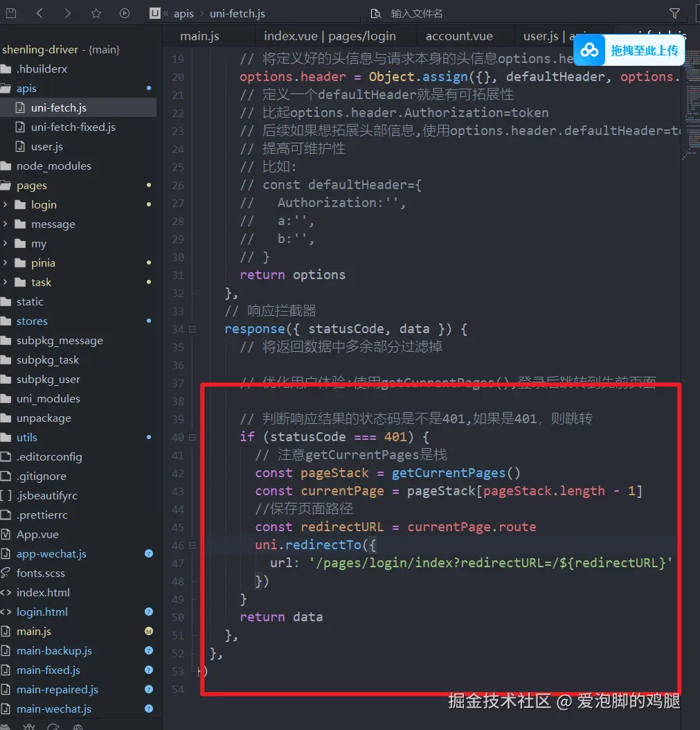
Task: Open uni-fetch-fixed.js file
Action: tap(73, 127)
